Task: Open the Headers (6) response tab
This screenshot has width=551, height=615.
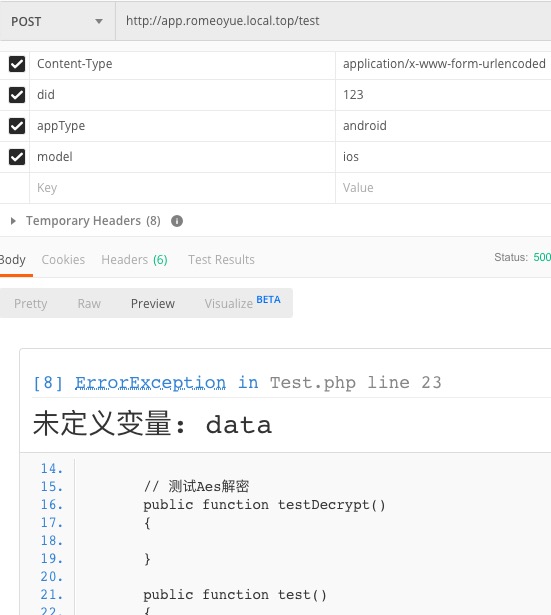Action: coord(134,260)
